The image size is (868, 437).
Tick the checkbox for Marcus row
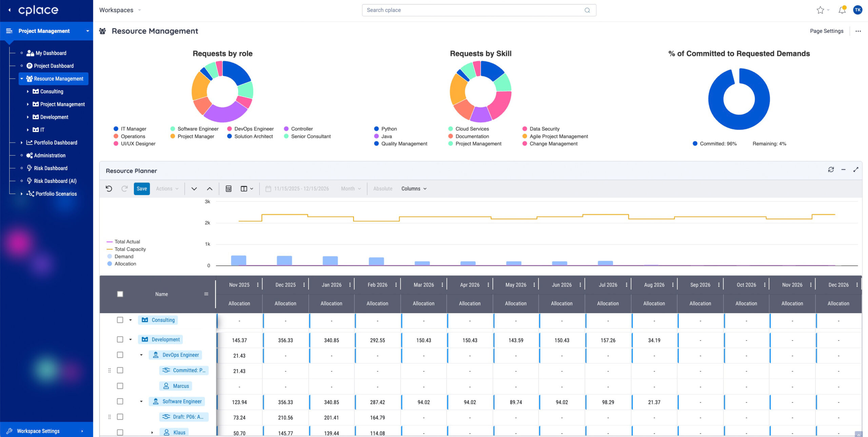pos(120,386)
